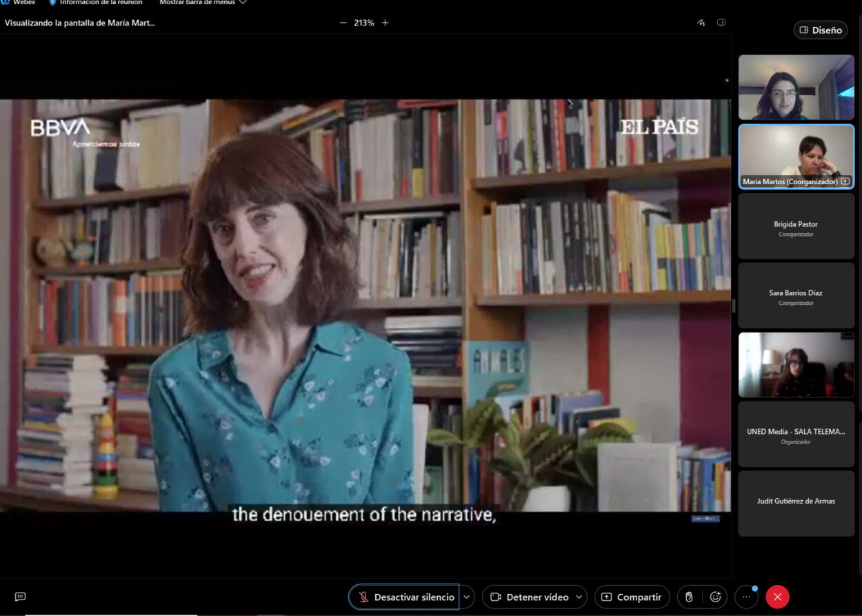Click the Compartir share button
Image resolution: width=862 pixels, height=616 pixels.
[632, 597]
